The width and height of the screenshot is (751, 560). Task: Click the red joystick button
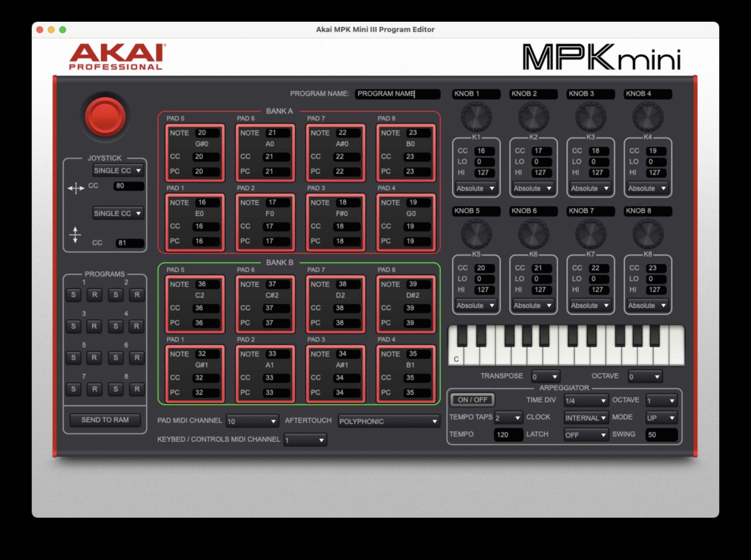click(x=105, y=117)
